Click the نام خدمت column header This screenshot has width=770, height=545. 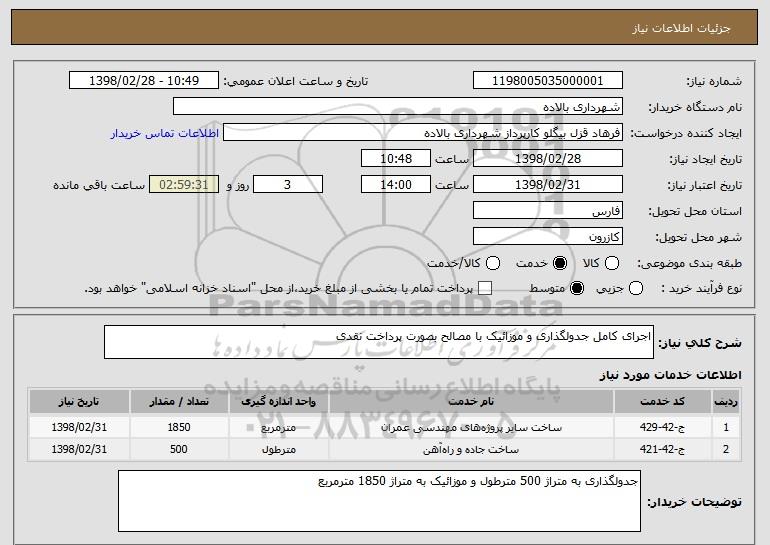point(471,402)
